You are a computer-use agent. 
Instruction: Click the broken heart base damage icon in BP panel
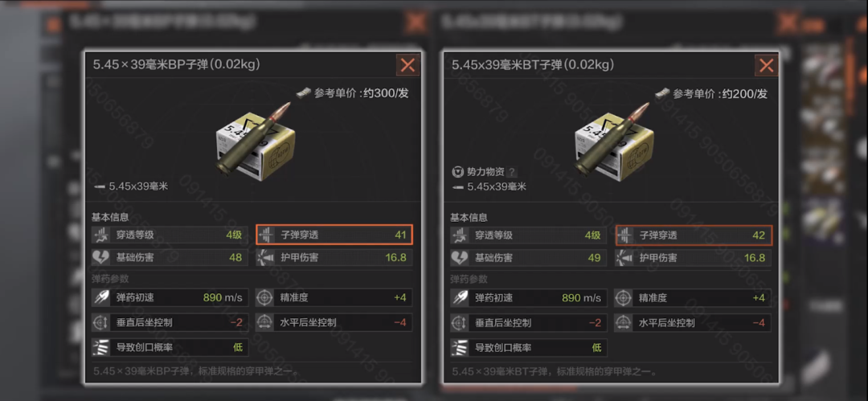pos(101,257)
